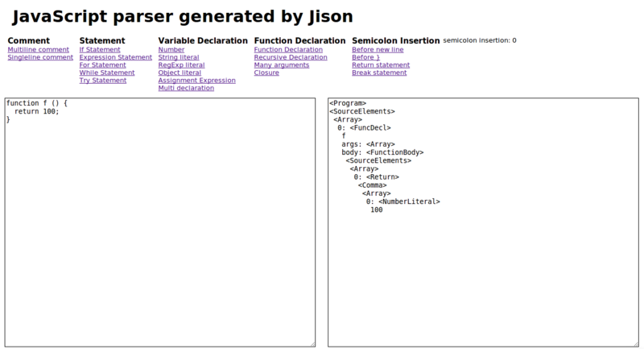
Task: Click the Before } semicolon link
Action: [366, 57]
